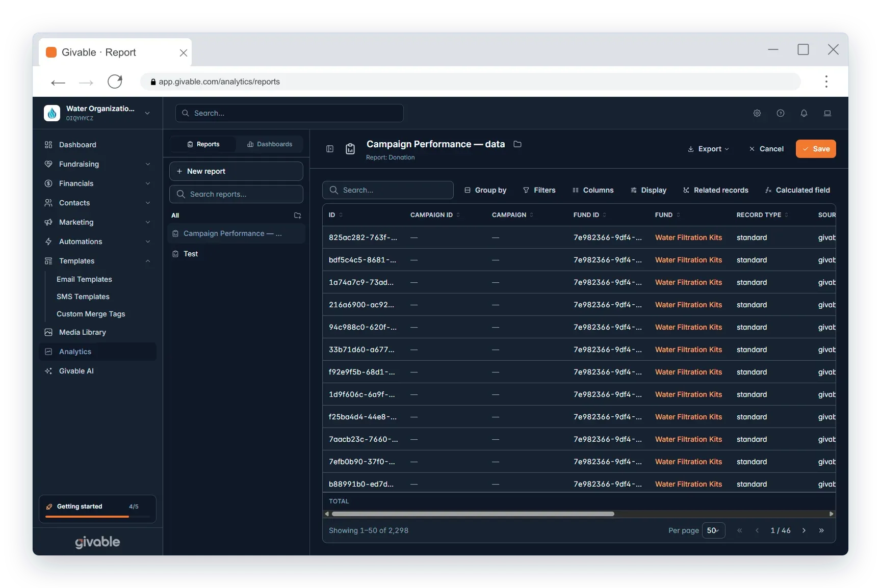This screenshot has width=881, height=588.
Task: Collapse Templates menu in sidebar
Action: point(97,261)
